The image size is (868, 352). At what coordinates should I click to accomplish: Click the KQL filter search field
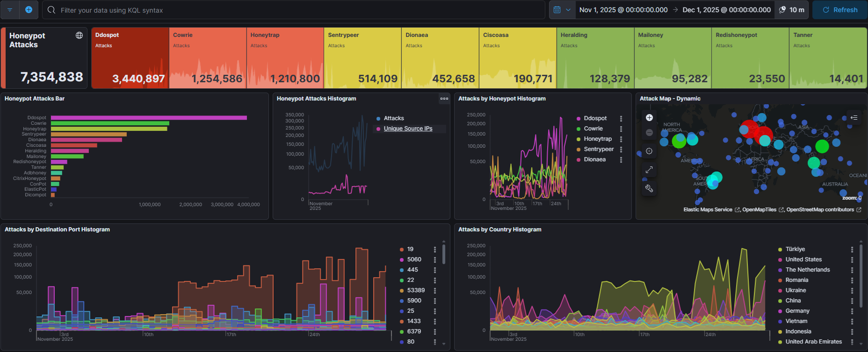(299, 10)
